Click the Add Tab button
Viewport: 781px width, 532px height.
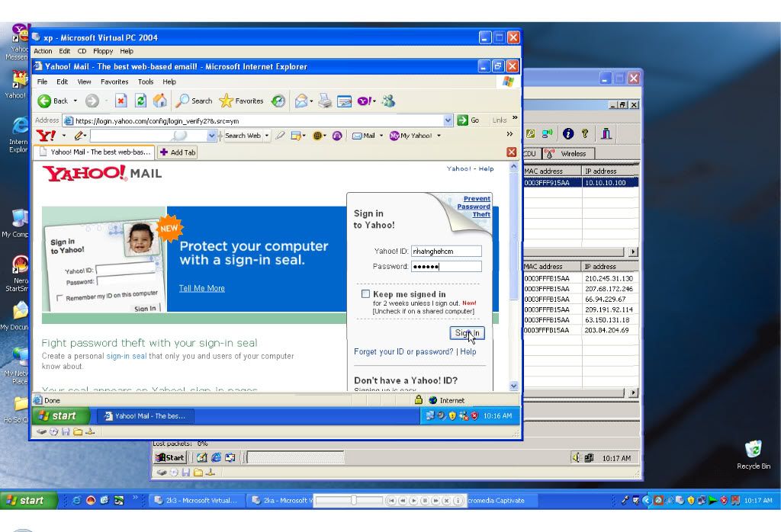point(178,152)
